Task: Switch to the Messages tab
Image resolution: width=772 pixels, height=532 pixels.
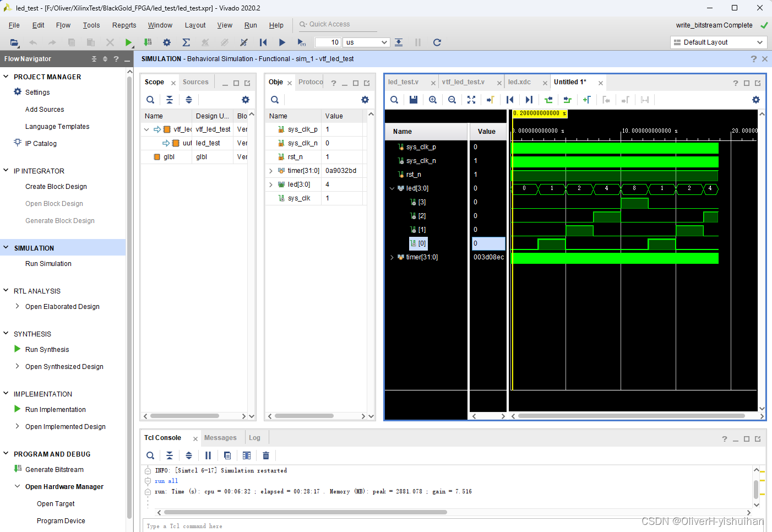Action: coord(220,438)
